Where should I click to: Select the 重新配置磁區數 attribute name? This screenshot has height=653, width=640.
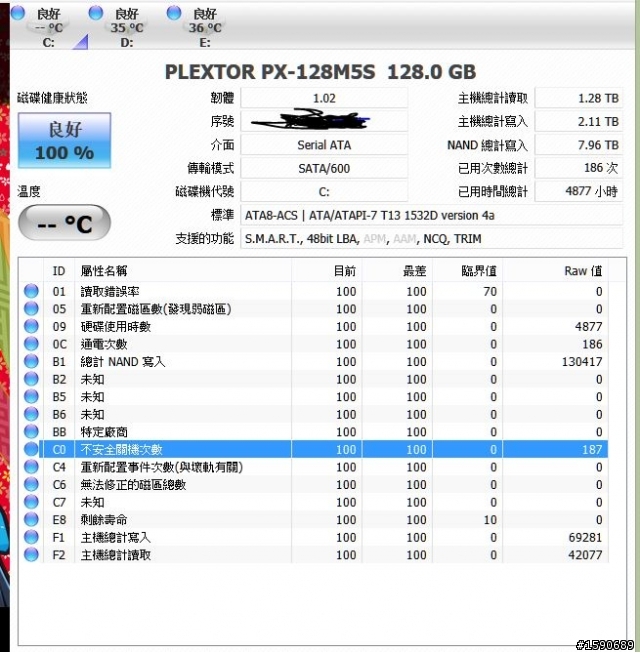pos(156,309)
